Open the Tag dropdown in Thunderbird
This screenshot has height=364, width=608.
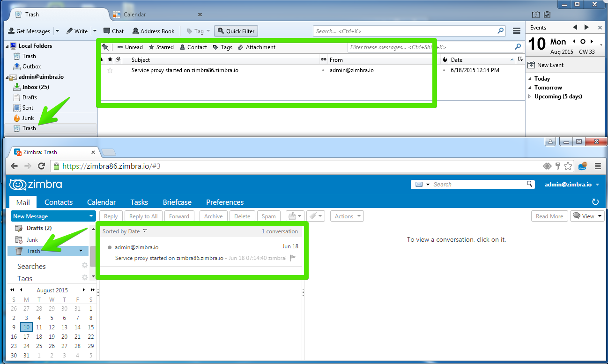click(x=199, y=31)
